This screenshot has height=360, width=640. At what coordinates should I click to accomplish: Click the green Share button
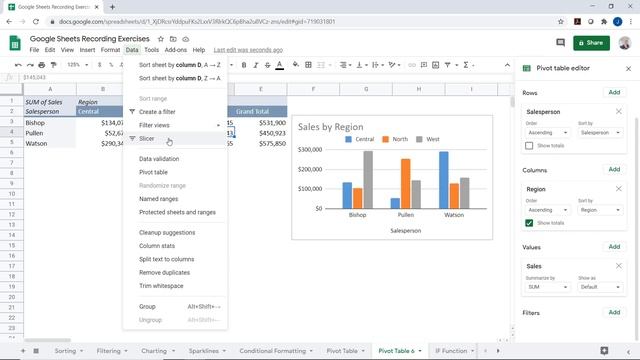point(591,43)
